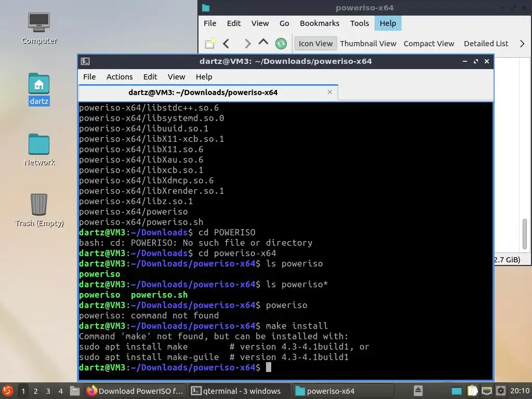Click the show desktop tray icon

(456, 391)
